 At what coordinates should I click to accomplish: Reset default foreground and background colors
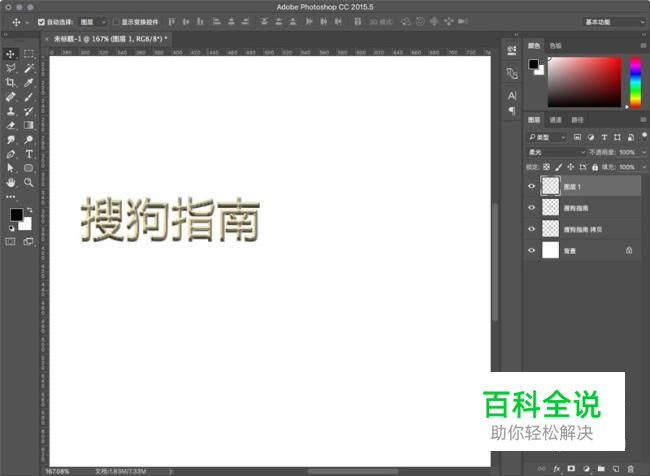tap(11, 228)
